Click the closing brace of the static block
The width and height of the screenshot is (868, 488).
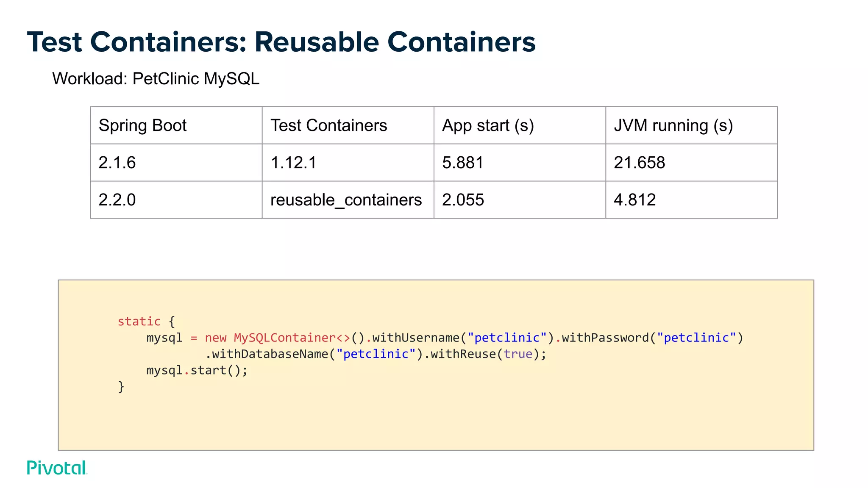click(x=121, y=387)
